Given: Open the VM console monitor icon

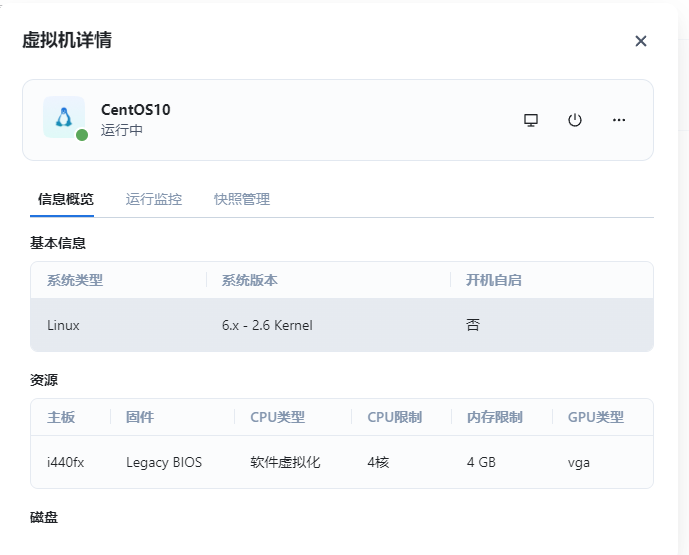Looking at the screenshot, I should click(x=531, y=120).
